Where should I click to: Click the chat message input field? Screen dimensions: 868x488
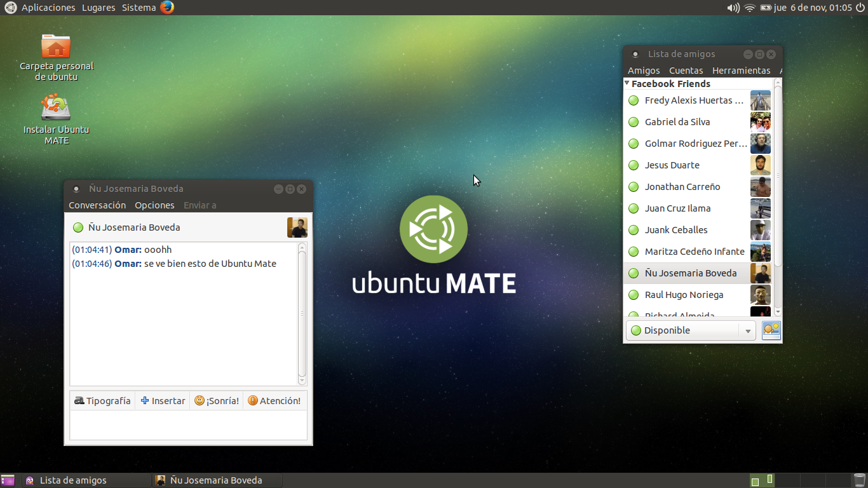coord(188,425)
